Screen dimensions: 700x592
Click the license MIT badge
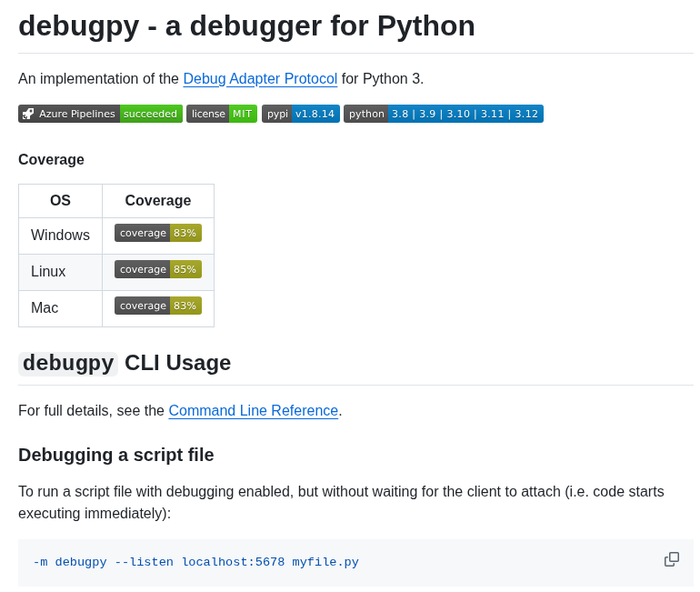point(222,114)
